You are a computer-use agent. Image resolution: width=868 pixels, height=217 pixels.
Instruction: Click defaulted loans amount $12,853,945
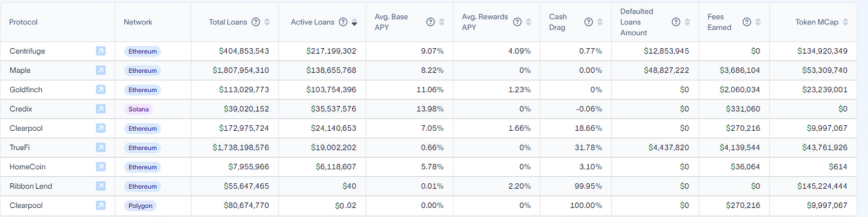click(x=667, y=51)
